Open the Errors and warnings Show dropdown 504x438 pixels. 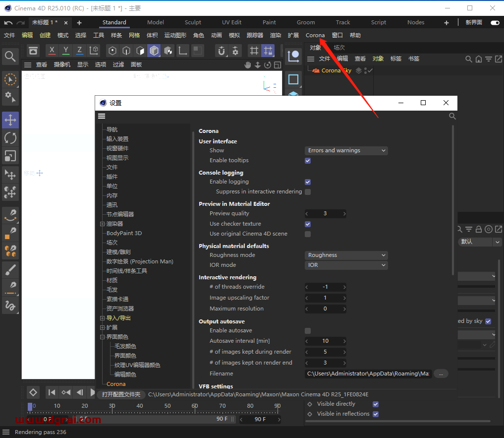(346, 150)
